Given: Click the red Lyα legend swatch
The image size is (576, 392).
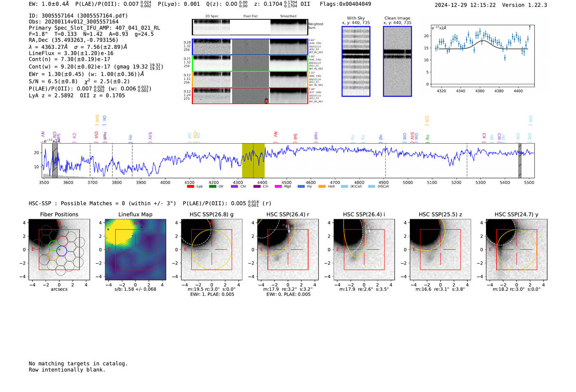Looking at the screenshot, I should pos(190,186).
